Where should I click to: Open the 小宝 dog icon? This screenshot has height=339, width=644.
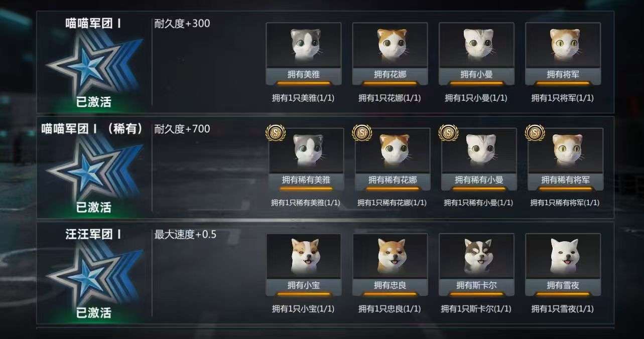304,256
